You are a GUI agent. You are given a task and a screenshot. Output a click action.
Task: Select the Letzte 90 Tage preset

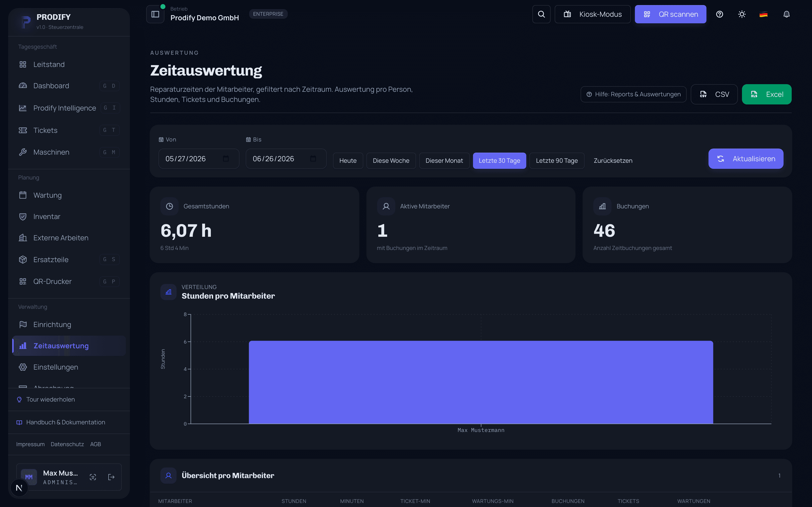[x=557, y=161]
